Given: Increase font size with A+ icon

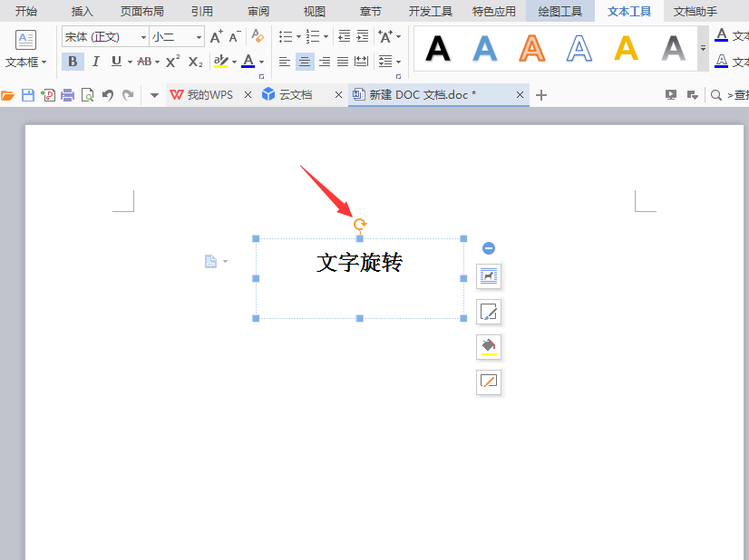Looking at the screenshot, I should tap(217, 37).
